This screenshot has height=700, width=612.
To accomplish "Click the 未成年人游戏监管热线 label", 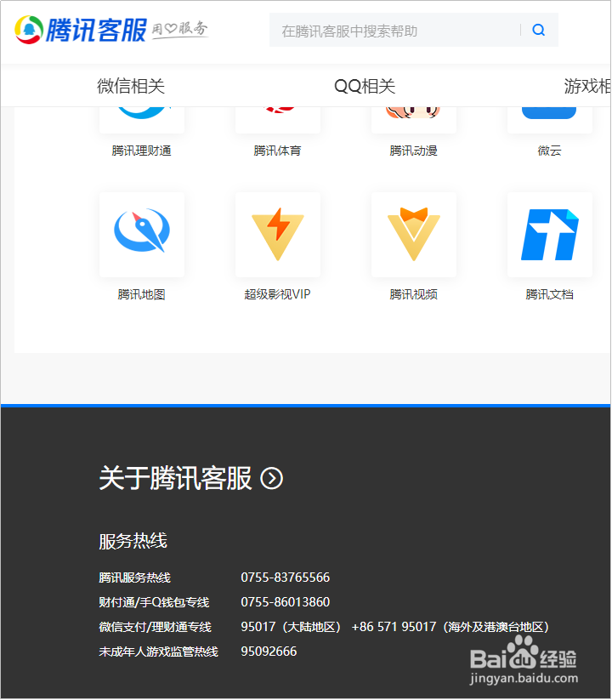I will (x=158, y=652).
